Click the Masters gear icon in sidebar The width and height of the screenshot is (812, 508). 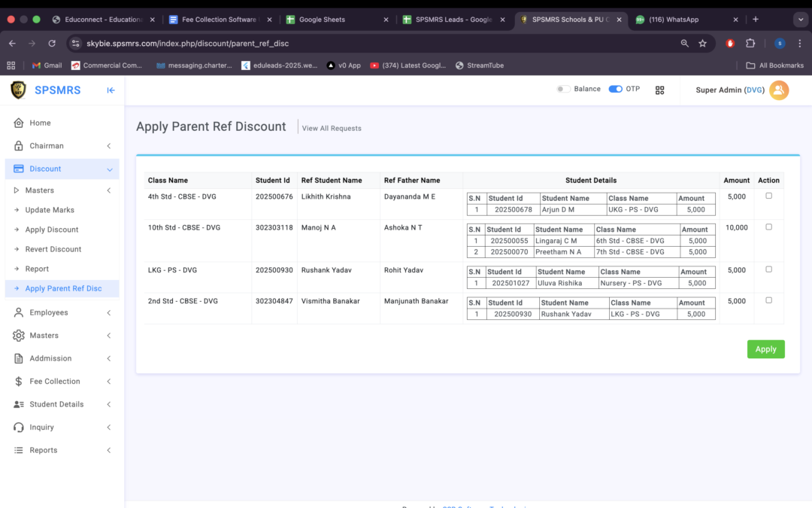[x=19, y=336]
